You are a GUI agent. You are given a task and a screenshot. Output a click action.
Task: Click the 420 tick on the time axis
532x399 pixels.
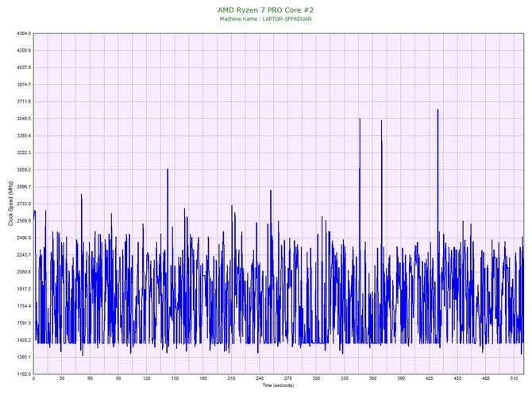[x=430, y=378]
